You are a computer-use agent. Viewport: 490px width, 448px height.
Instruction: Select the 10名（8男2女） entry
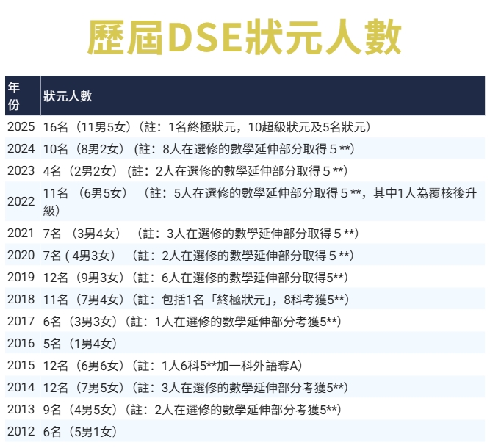click(263, 148)
